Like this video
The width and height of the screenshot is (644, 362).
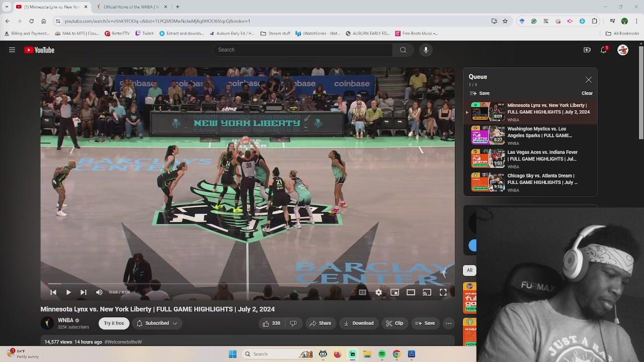pyautogui.click(x=271, y=323)
